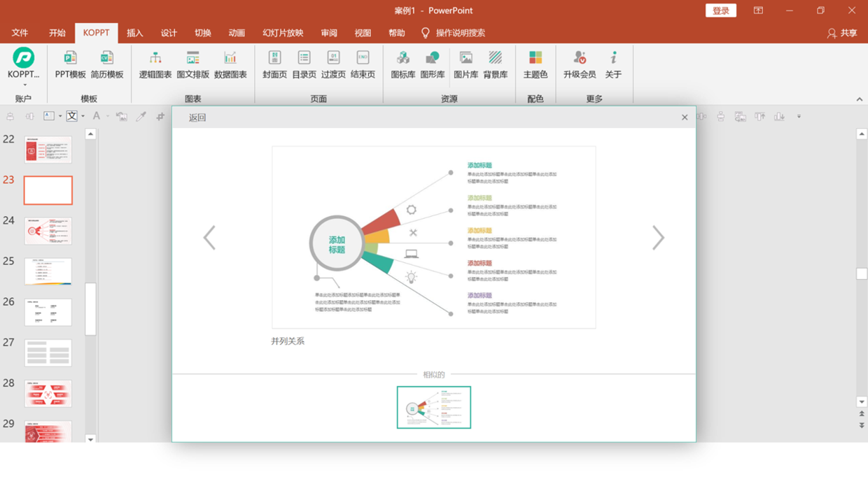Click the bring forward toolbar icon
The image size is (868, 477).
click(759, 117)
